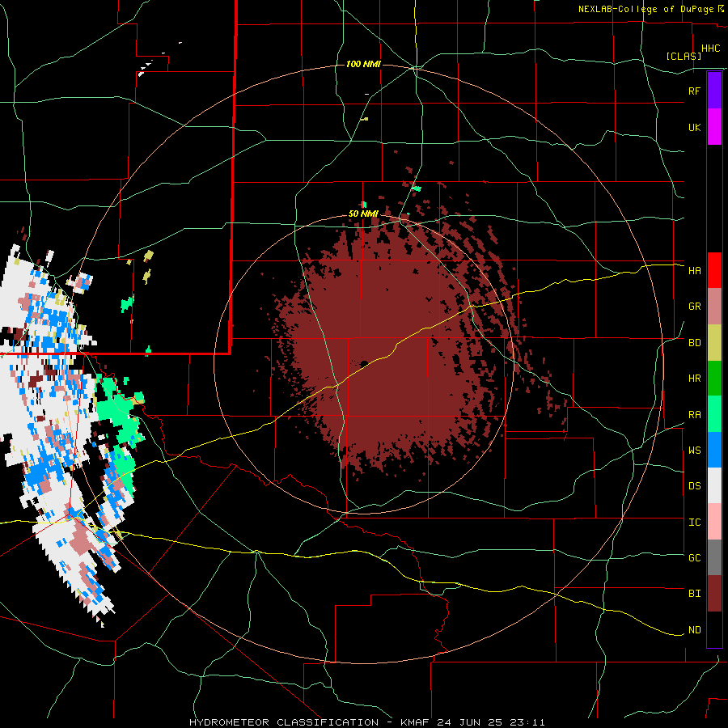
Task: Click the IC legend label
Action: 694,523
